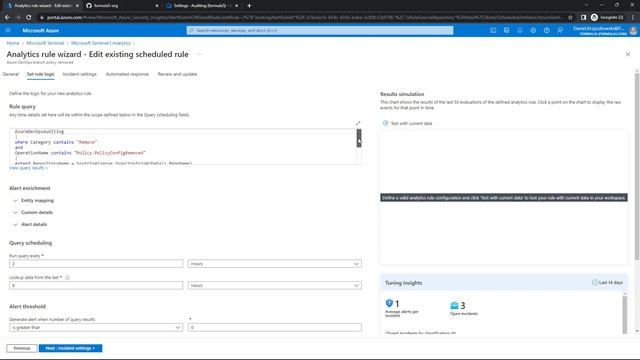Click Test with current data

[x=411, y=123]
